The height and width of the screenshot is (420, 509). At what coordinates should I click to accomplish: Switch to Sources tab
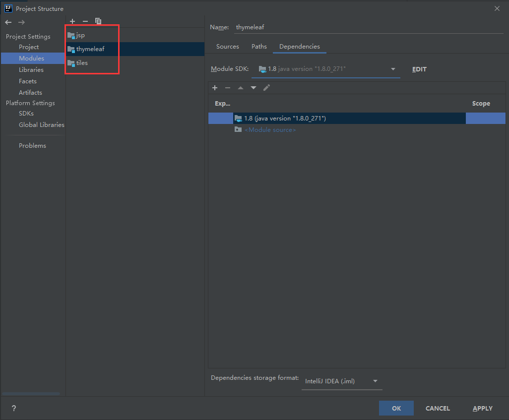click(228, 47)
